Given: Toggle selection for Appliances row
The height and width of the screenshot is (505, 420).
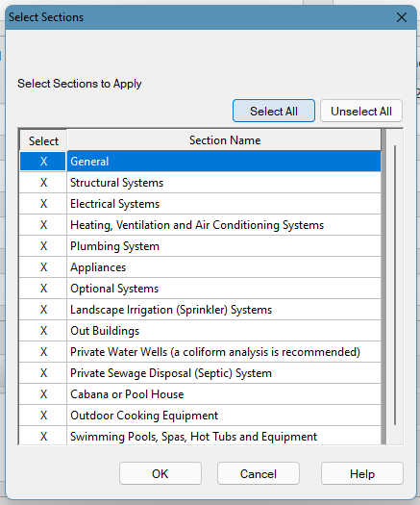Looking at the screenshot, I should (x=43, y=267).
